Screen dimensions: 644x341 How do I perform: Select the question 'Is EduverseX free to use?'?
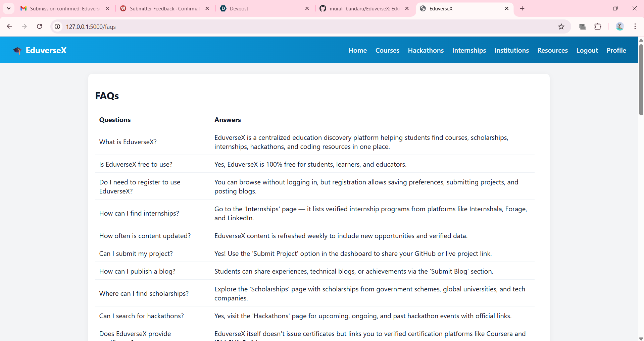coord(136,164)
